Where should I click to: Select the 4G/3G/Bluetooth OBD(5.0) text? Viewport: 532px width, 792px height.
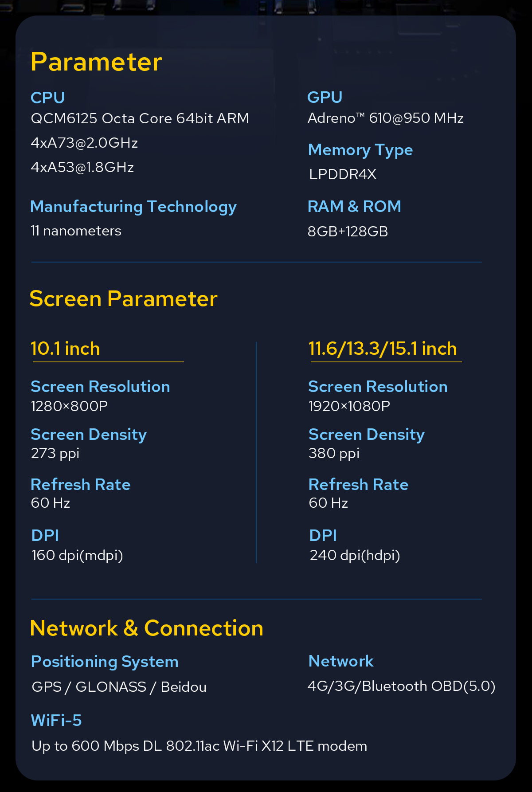pyautogui.click(x=401, y=686)
